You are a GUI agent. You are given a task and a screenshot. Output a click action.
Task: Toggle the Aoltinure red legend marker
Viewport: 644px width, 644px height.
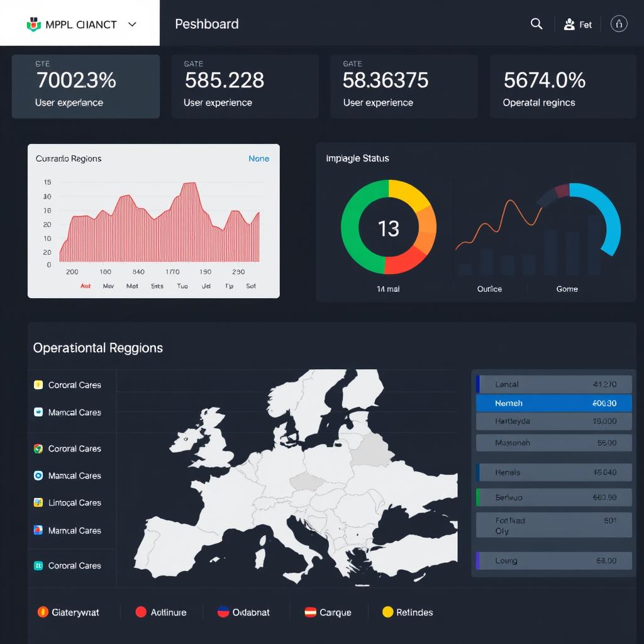[140, 611]
